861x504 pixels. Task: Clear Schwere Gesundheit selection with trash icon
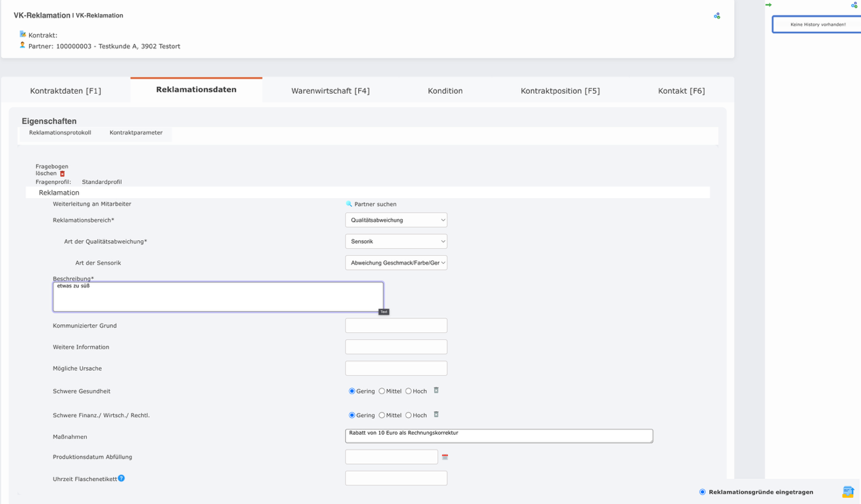pyautogui.click(x=436, y=391)
